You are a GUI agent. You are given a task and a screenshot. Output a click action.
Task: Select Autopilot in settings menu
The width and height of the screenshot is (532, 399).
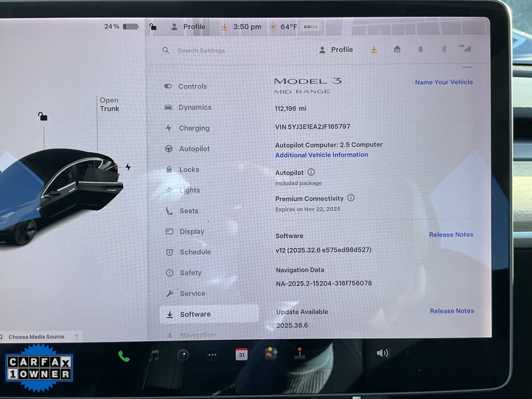click(x=194, y=149)
